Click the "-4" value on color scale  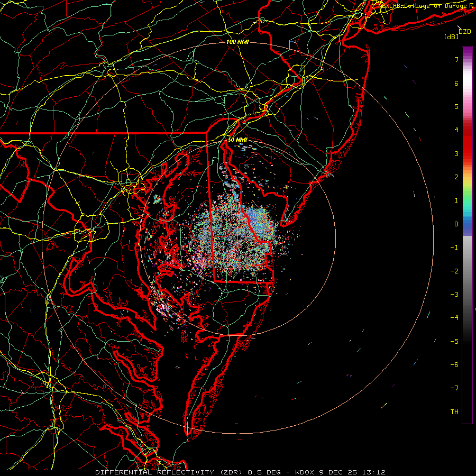(454, 318)
